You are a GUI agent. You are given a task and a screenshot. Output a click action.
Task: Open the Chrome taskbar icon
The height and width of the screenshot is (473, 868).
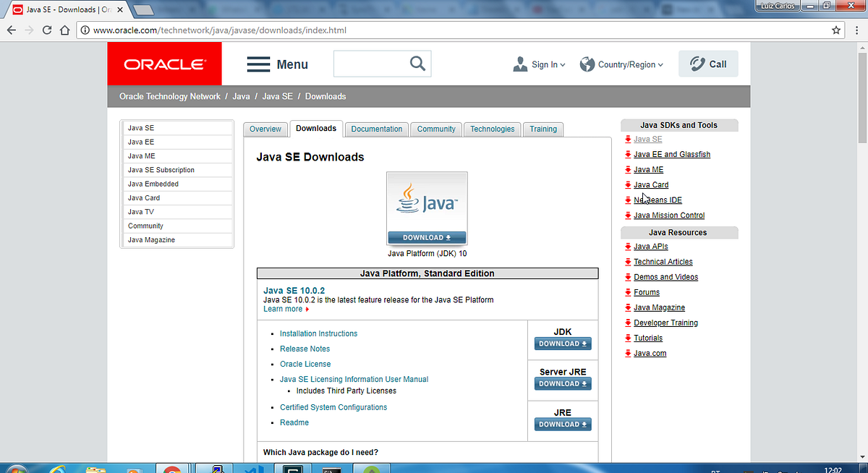[x=173, y=468]
